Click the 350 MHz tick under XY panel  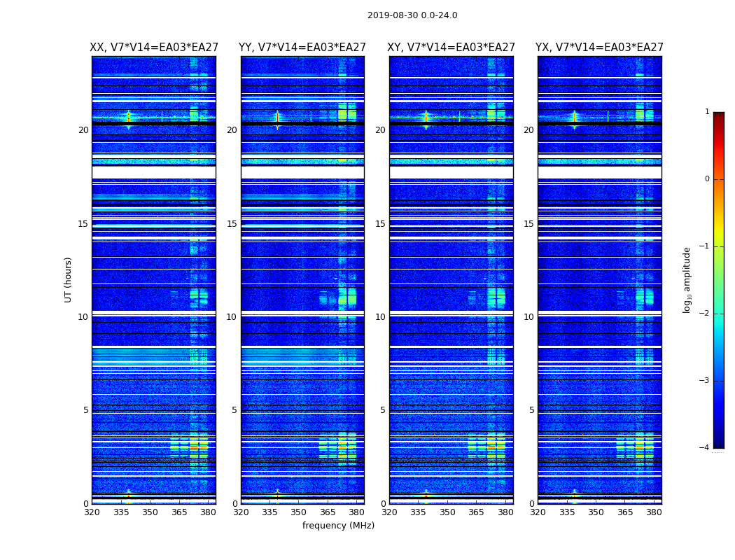click(447, 512)
